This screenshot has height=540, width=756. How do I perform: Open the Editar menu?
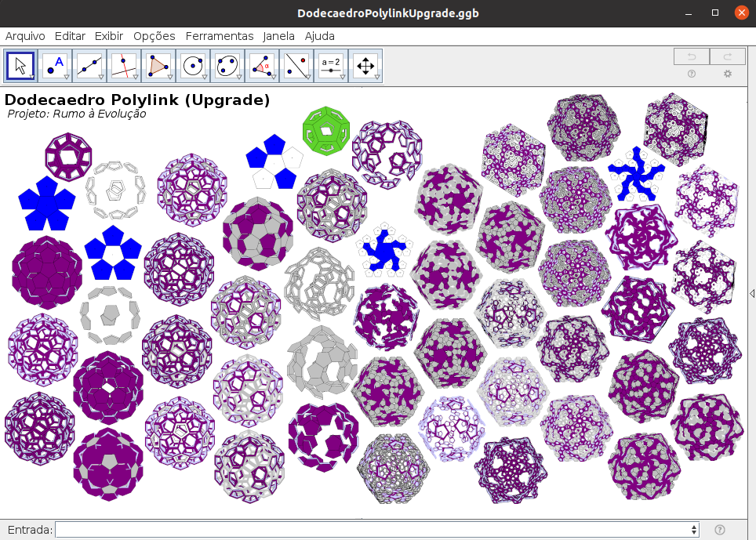click(70, 36)
